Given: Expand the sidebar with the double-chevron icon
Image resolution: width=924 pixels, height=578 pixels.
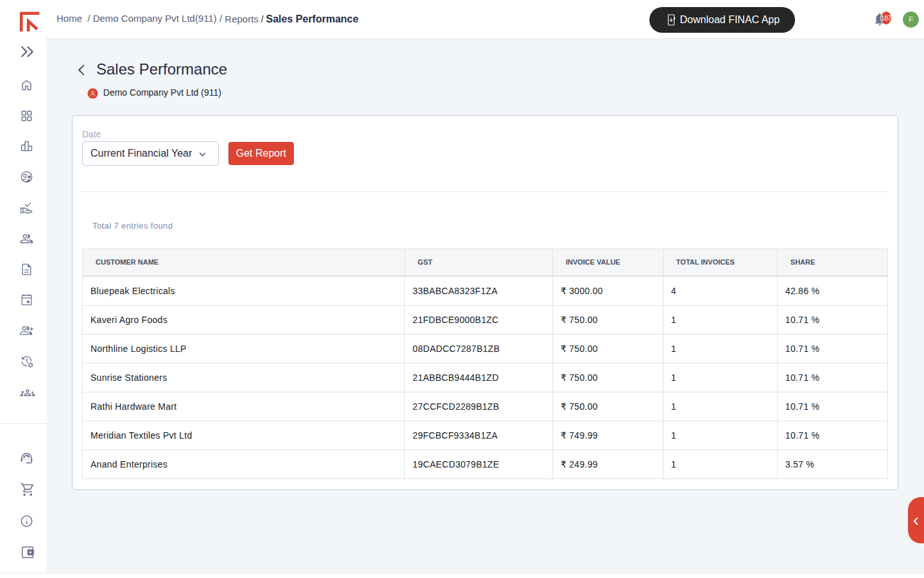Looking at the screenshot, I should 27,52.
